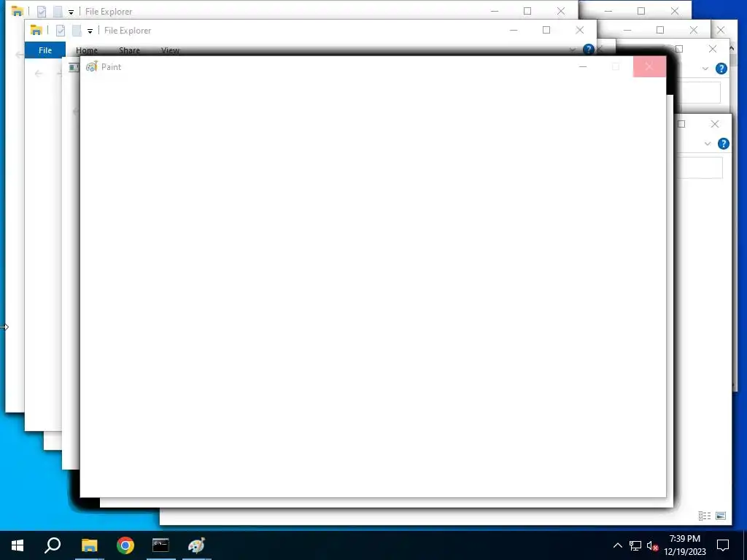Image resolution: width=747 pixels, height=560 pixels.
Task: Open the Share ribbon tab
Action: (x=130, y=50)
